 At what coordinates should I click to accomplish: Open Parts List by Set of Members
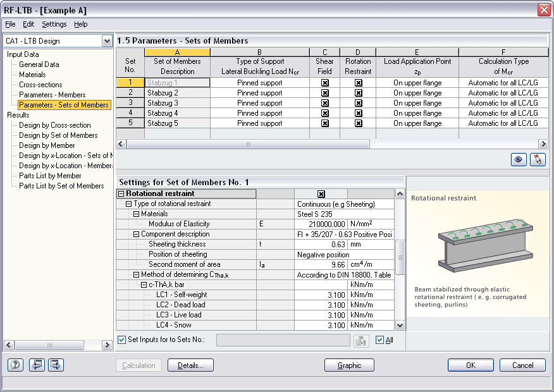[x=61, y=186]
